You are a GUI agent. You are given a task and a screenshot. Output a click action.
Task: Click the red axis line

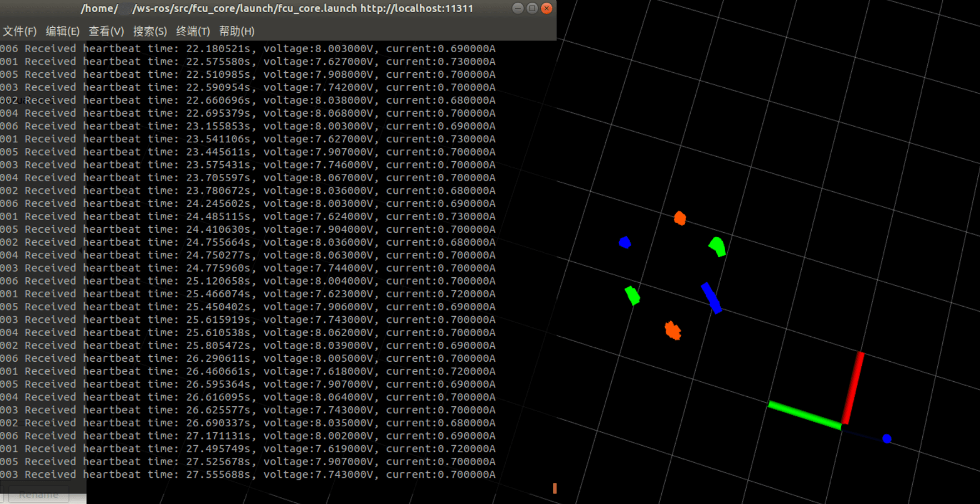click(852, 387)
